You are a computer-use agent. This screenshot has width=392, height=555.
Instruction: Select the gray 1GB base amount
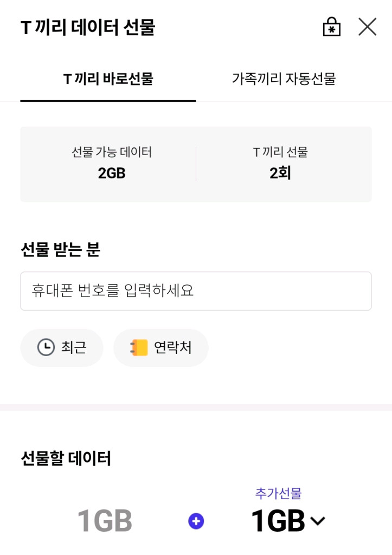(105, 521)
